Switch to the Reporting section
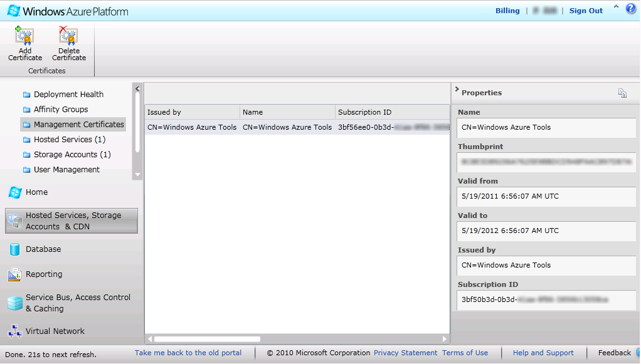641x364 pixels. pyautogui.click(x=44, y=274)
